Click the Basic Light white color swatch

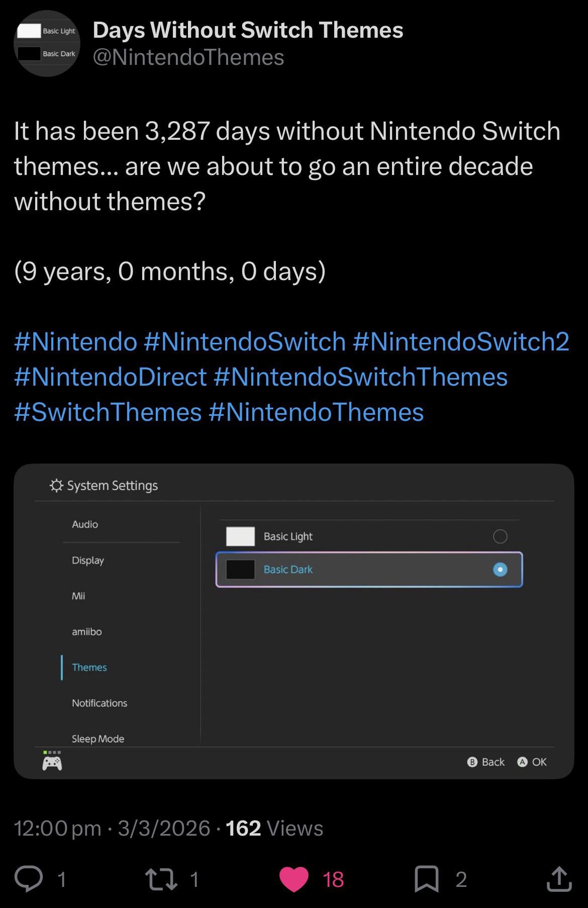[240, 536]
